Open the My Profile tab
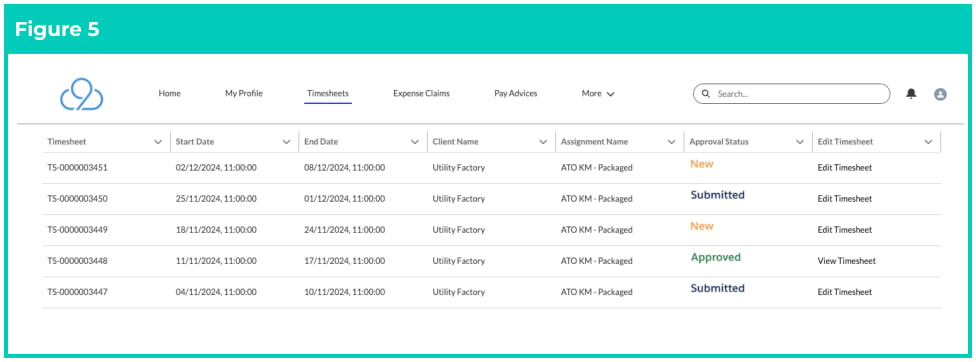Viewport: 976px width, 362px height. point(244,93)
